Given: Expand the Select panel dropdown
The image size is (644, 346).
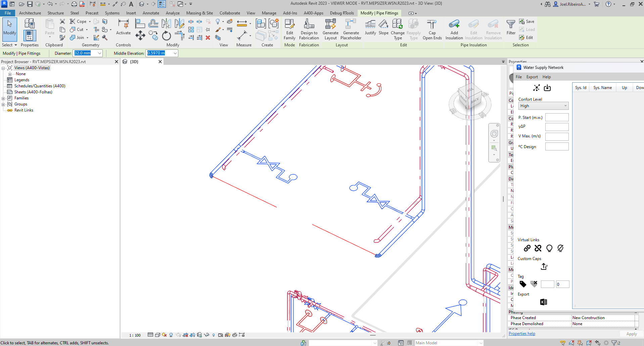Looking at the screenshot, I should (9, 45).
